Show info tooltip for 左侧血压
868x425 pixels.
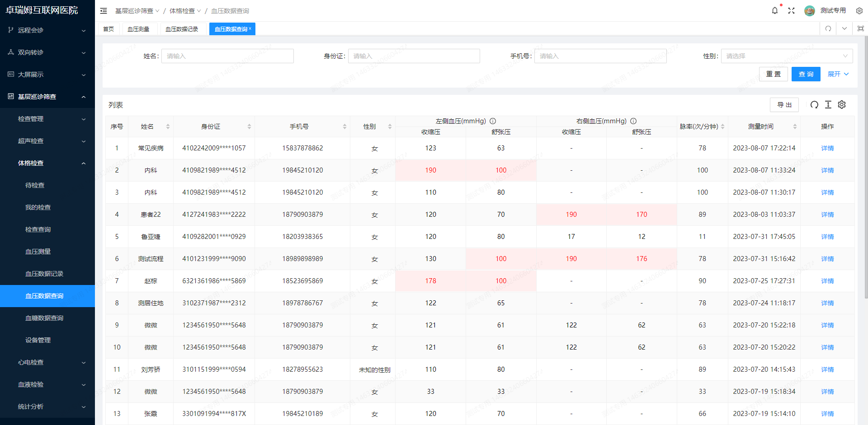point(493,121)
